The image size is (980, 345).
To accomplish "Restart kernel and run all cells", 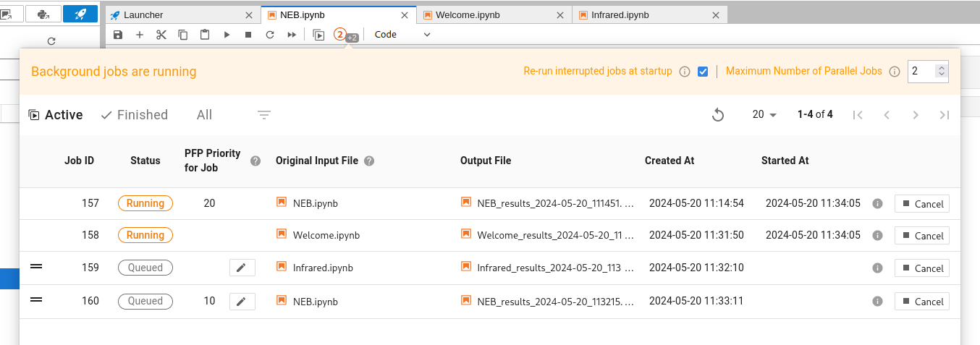I will [292, 35].
